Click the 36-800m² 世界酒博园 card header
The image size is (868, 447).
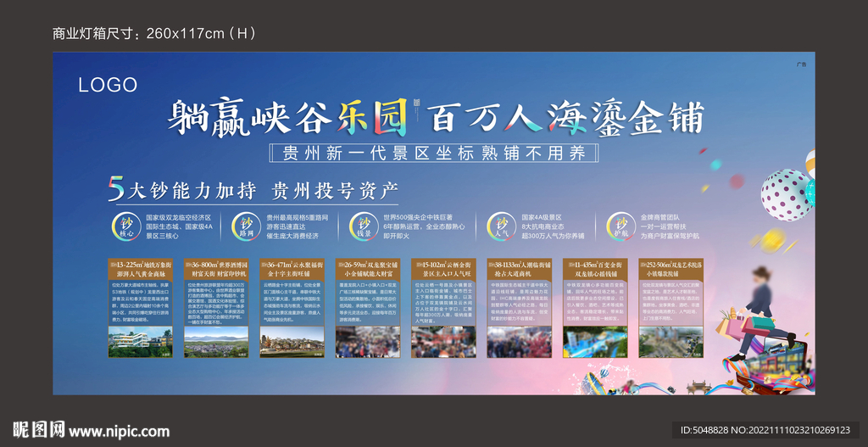tap(216, 269)
